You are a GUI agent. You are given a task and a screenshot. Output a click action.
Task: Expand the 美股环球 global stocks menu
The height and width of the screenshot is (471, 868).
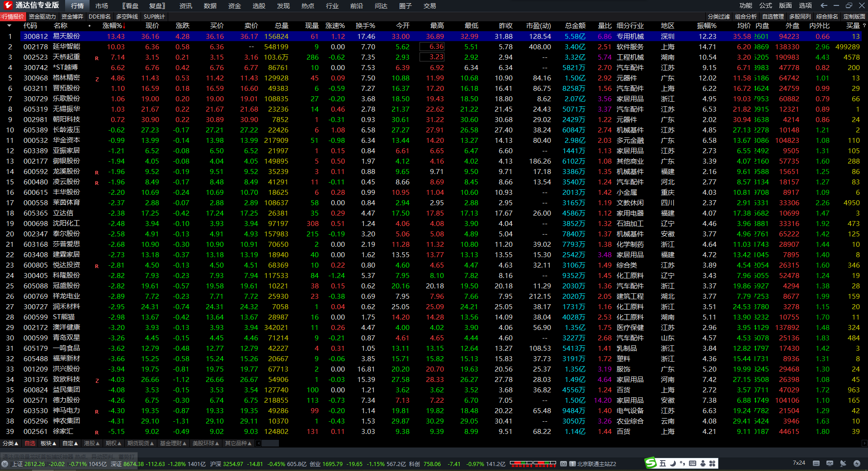[x=206, y=443]
